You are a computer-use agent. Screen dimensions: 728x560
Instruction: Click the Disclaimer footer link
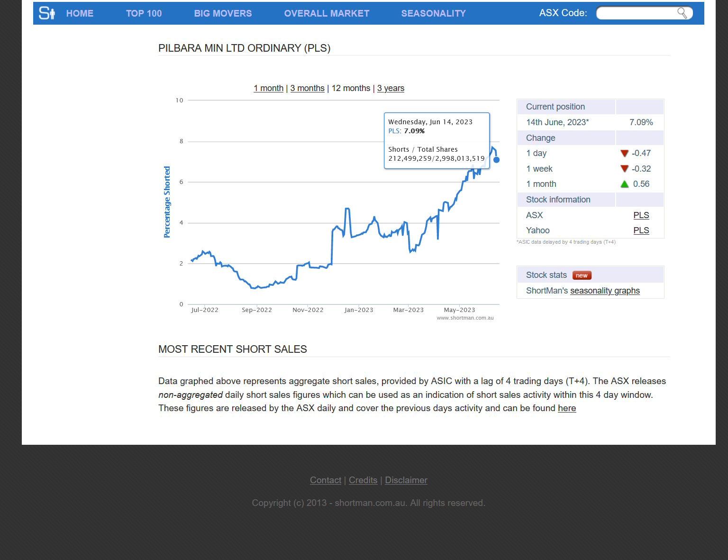[x=406, y=480]
